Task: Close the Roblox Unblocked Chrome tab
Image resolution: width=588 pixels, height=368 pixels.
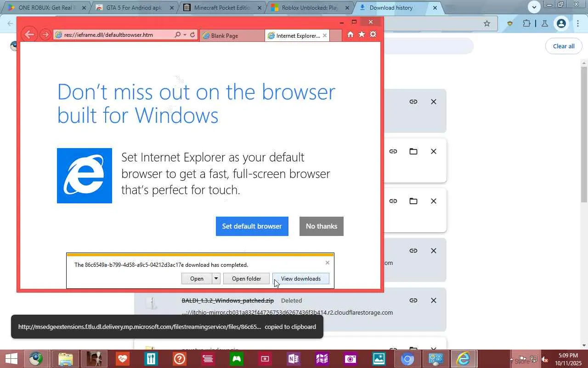Action: tap(348, 8)
